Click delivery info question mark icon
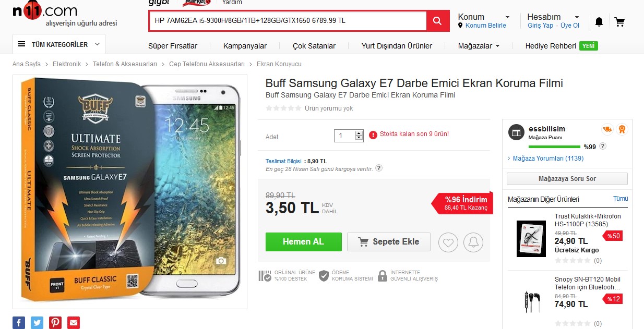Viewport: 644px width, 329px height. 379,168
